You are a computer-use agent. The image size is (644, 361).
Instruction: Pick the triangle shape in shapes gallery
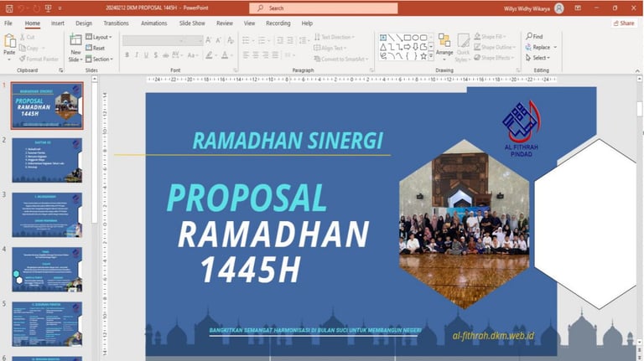click(x=382, y=47)
